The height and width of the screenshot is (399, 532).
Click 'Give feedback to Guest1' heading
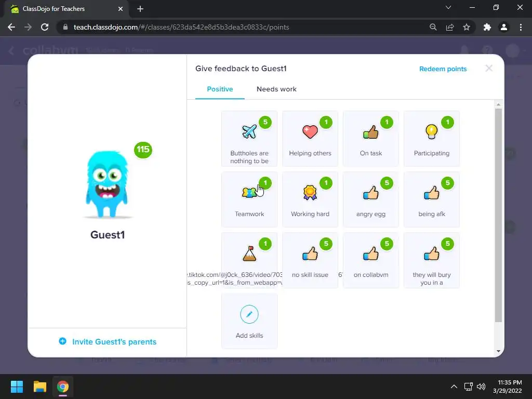click(241, 69)
